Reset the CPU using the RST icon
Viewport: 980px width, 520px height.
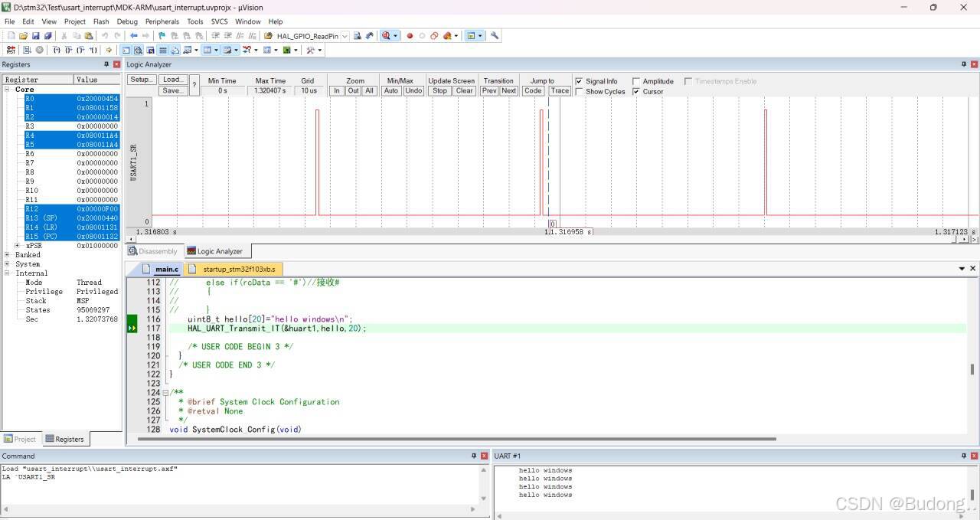click(x=11, y=50)
